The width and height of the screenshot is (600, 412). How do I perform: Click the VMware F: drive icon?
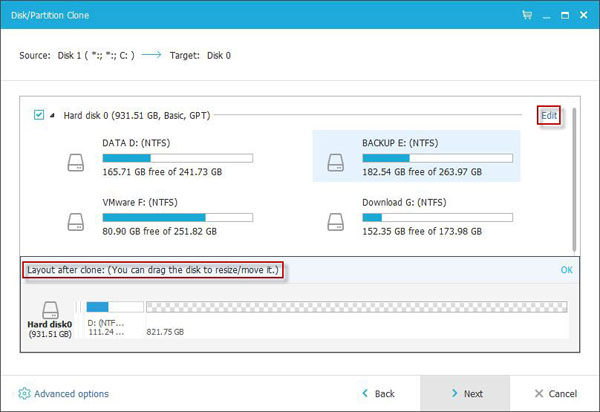click(76, 222)
